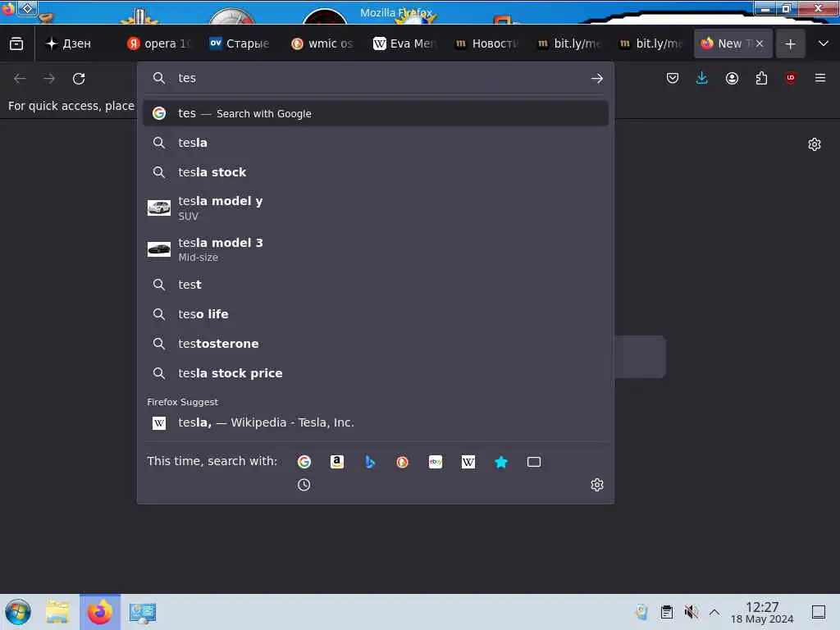
Task: Select the 'tesla stock' suggestion
Action: pyautogui.click(x=376, y=172)
